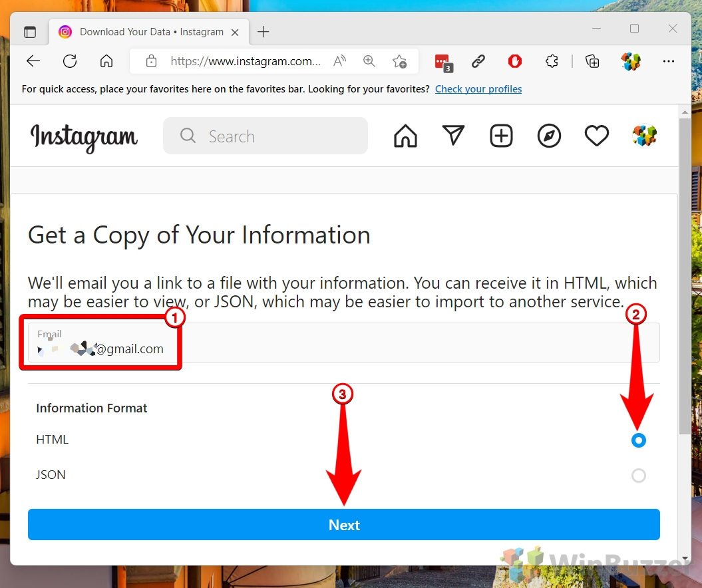Image resolution: width=702 pixels, height=588 pixels.
Task: Select the Download Your Data Instagram tab
Action: click(x=148, y=32)
